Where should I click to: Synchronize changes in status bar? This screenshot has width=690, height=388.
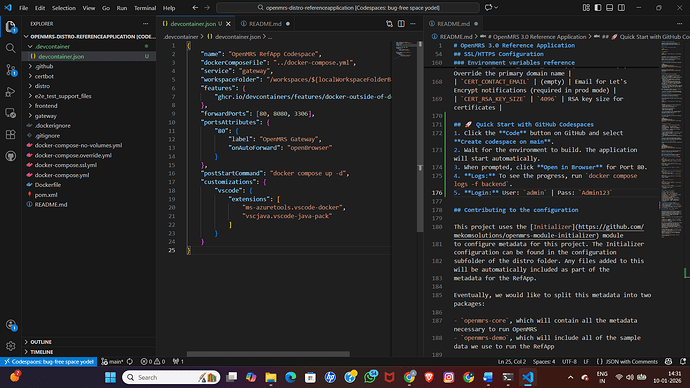click(x=130, y=362)
